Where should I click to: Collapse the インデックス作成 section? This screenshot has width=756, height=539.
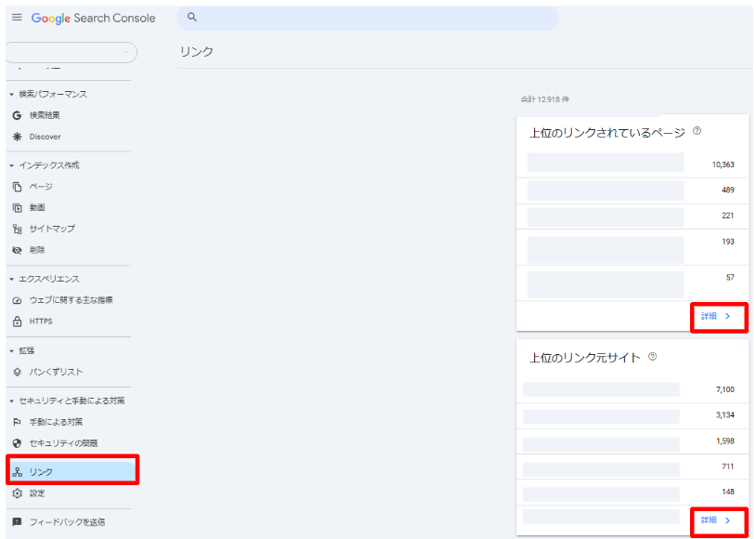(x=11, y=165)
